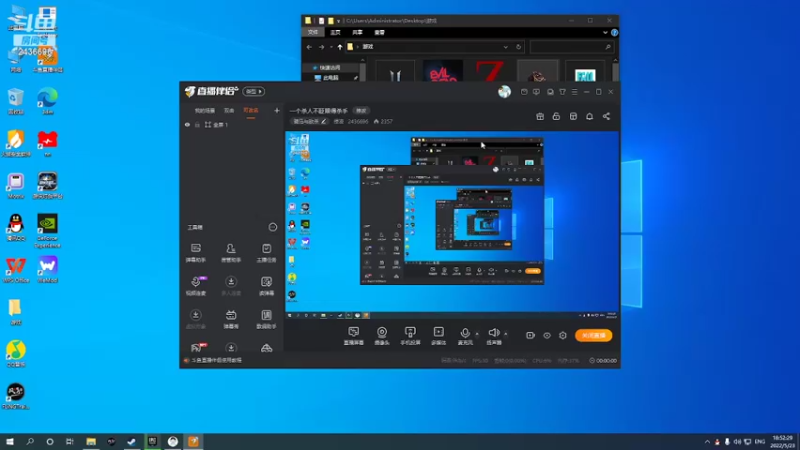Click the vertical scrollbar in the File Explorer sidebar

(363, 70)
